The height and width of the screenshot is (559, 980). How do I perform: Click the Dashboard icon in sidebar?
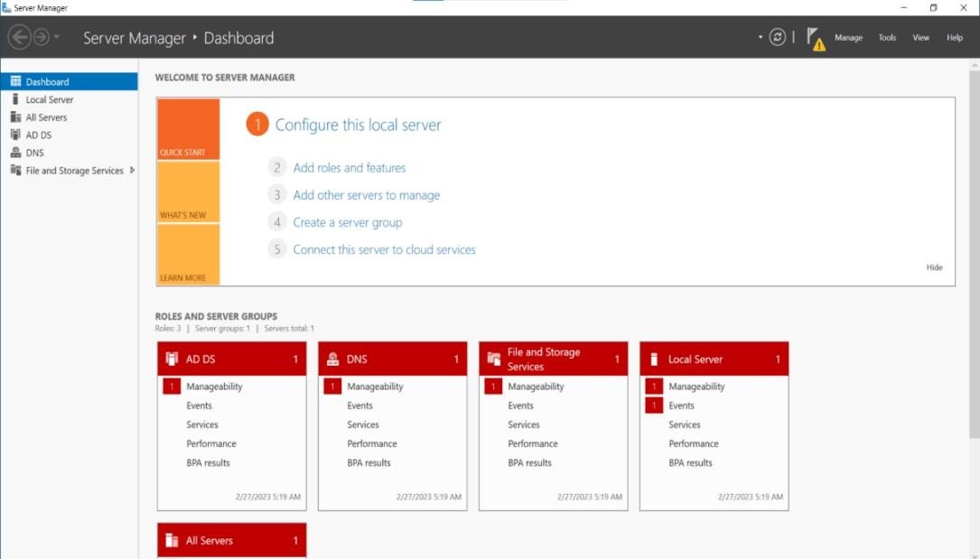15,81
